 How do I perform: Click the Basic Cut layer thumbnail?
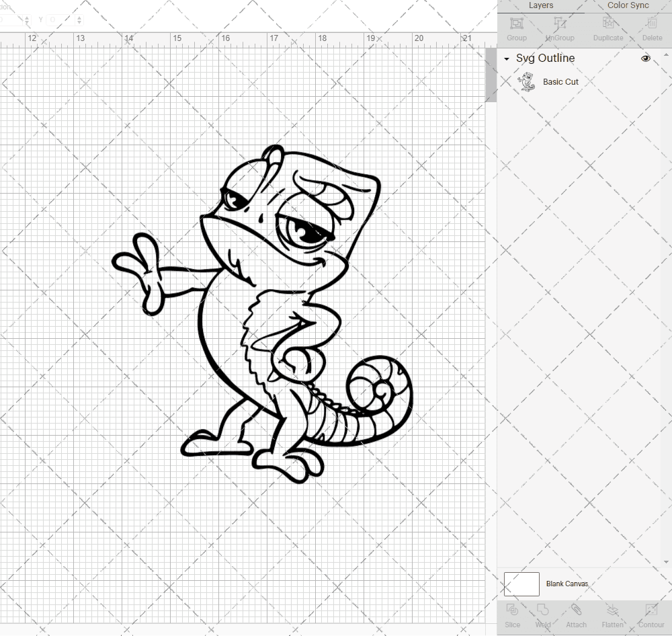(527, 81)
